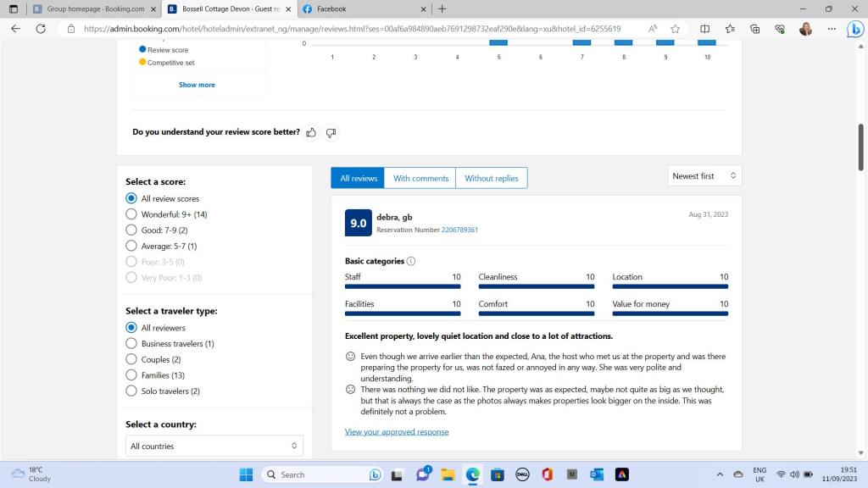Select the Families traveler type
The height and width of the screenshot is (488, 868).
point(131,375)
